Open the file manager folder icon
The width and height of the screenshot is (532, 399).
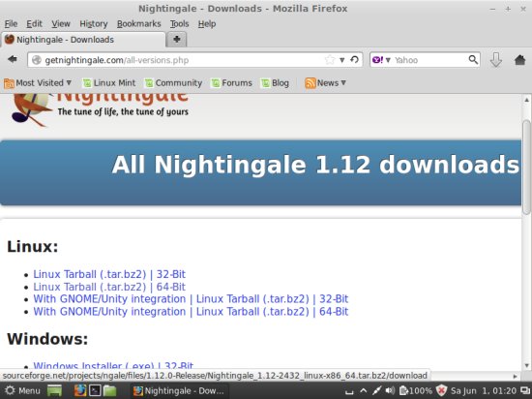pos(109,390)
